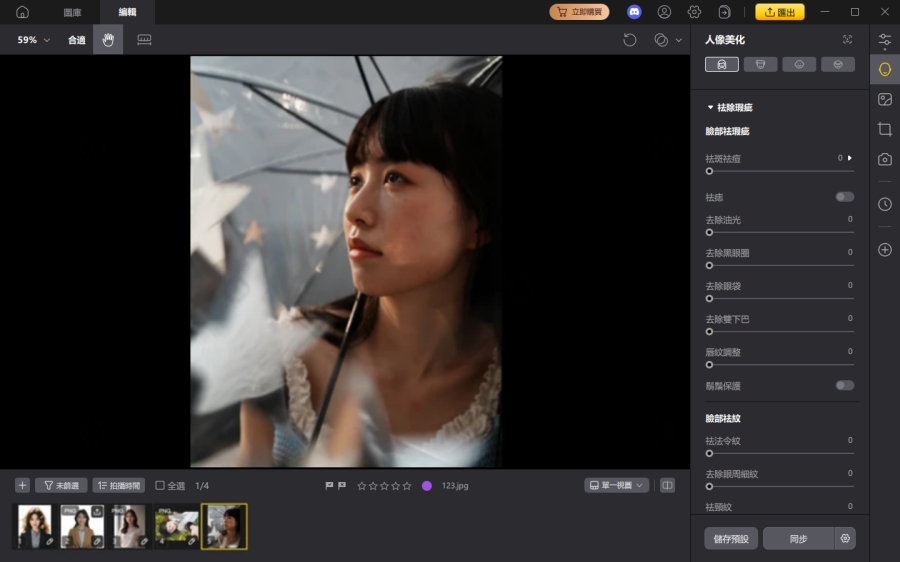Click the plus circle add panel icon
Screen dimensions: 900x562
tap(885, 250)
